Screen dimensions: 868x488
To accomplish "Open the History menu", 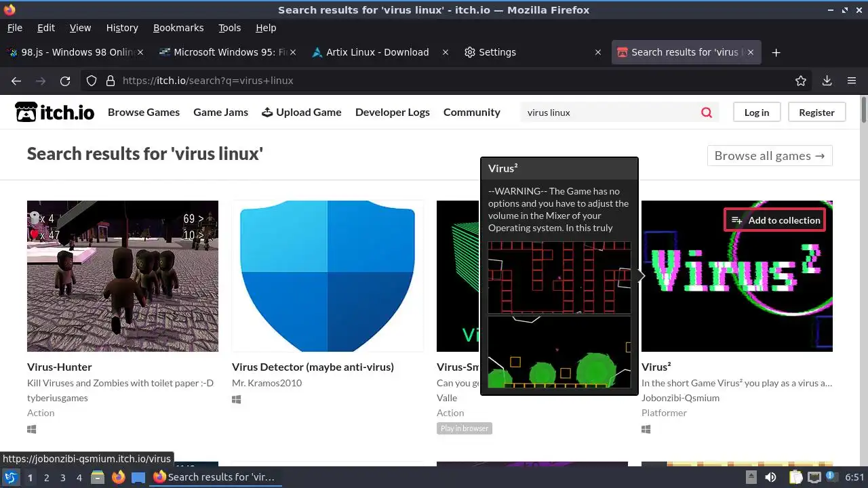I will (122, 28).
